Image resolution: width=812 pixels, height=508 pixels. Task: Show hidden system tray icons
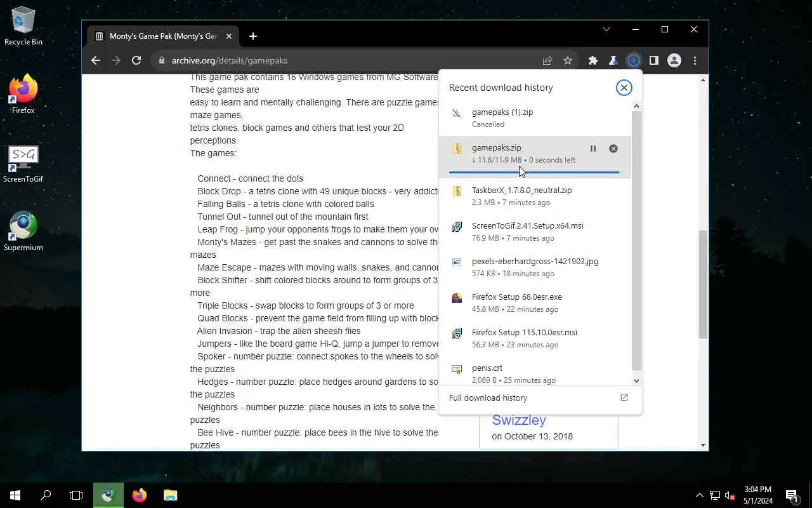click(699, 495)
